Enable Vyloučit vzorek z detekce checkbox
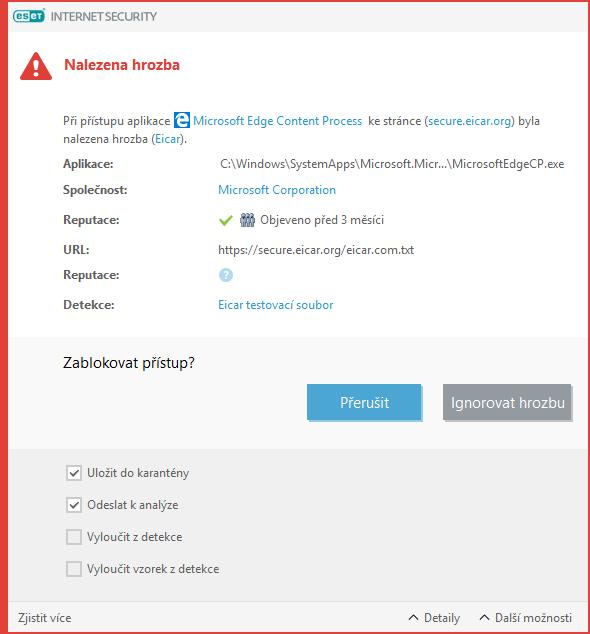The image size is (590, 634). [x=74, y=569]
